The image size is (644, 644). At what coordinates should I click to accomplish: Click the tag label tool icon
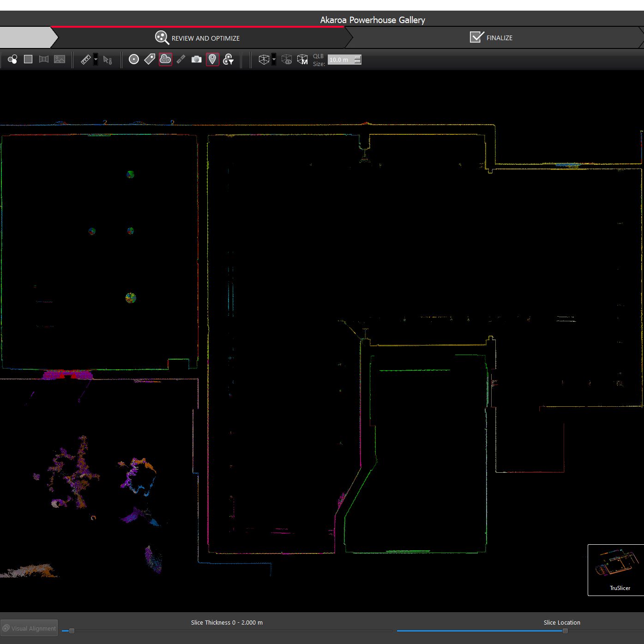pyautogui.click(x=150, y=60)
